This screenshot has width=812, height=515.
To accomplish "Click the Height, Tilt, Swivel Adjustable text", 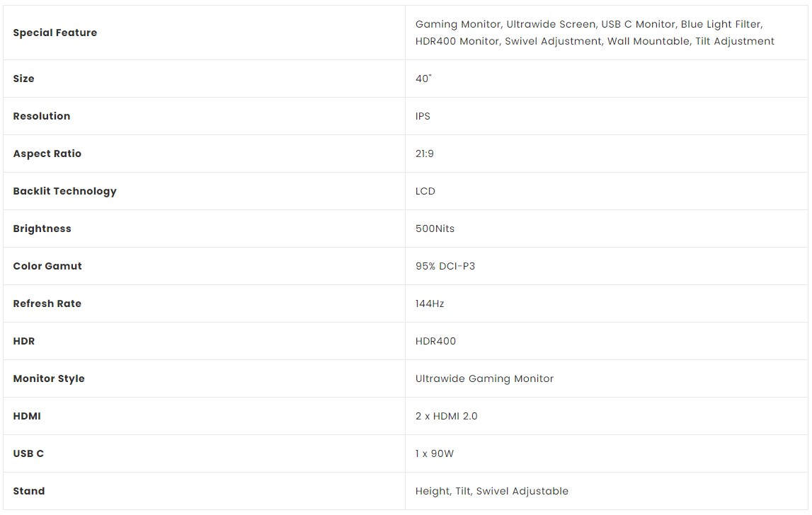I will [x=492, y=491].
